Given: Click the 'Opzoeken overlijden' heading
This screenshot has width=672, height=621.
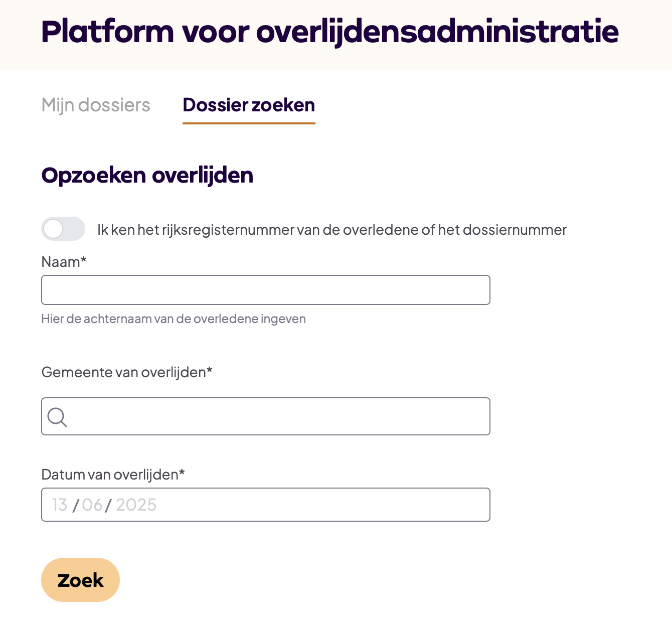Looking at the screenshot, I should point(147,176).
